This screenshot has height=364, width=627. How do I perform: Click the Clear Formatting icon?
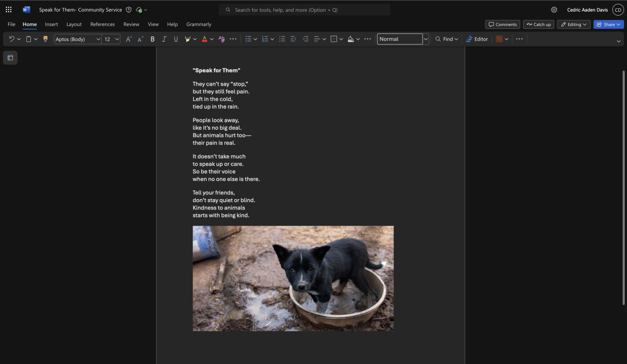coord(221,39)
